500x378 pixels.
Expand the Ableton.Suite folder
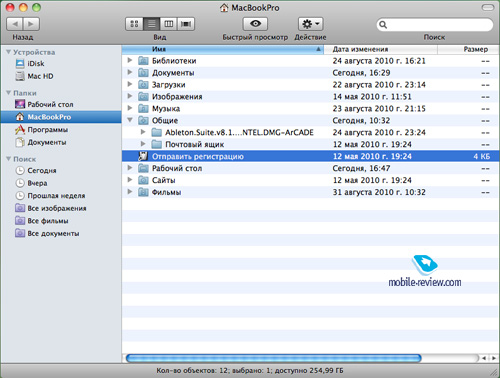(x=143, y=132)
